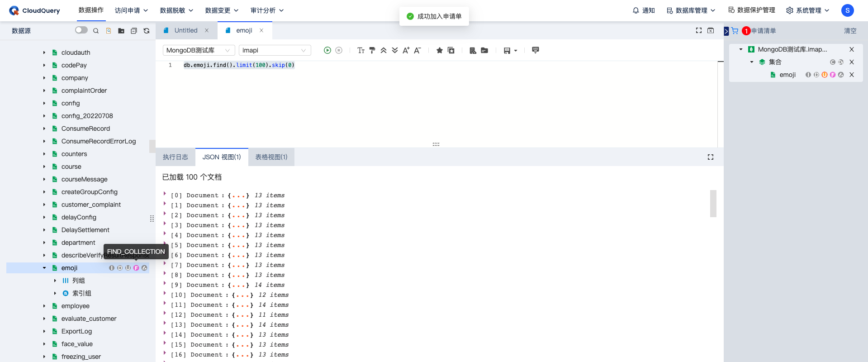Collapse the MongoDB测试库.imap... request node
The image size is (868, 362).
741,49
